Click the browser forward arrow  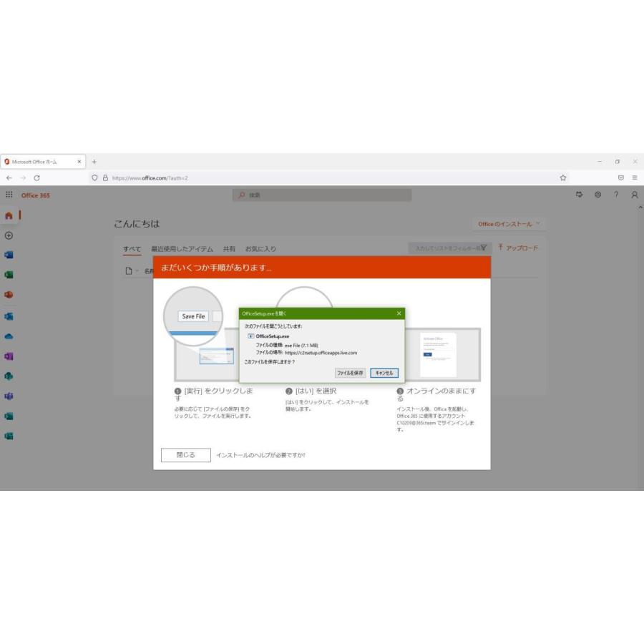pos(23,178)
